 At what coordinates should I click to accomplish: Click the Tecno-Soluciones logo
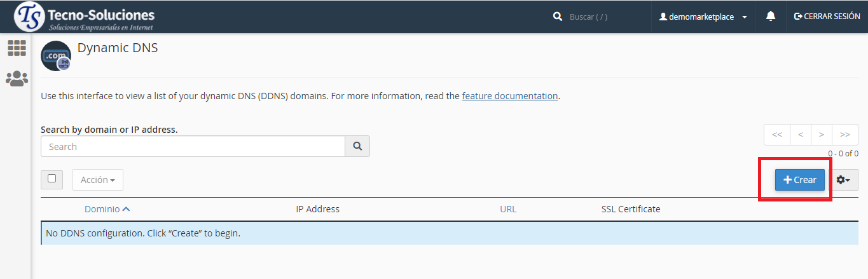[x=85, y=17]
